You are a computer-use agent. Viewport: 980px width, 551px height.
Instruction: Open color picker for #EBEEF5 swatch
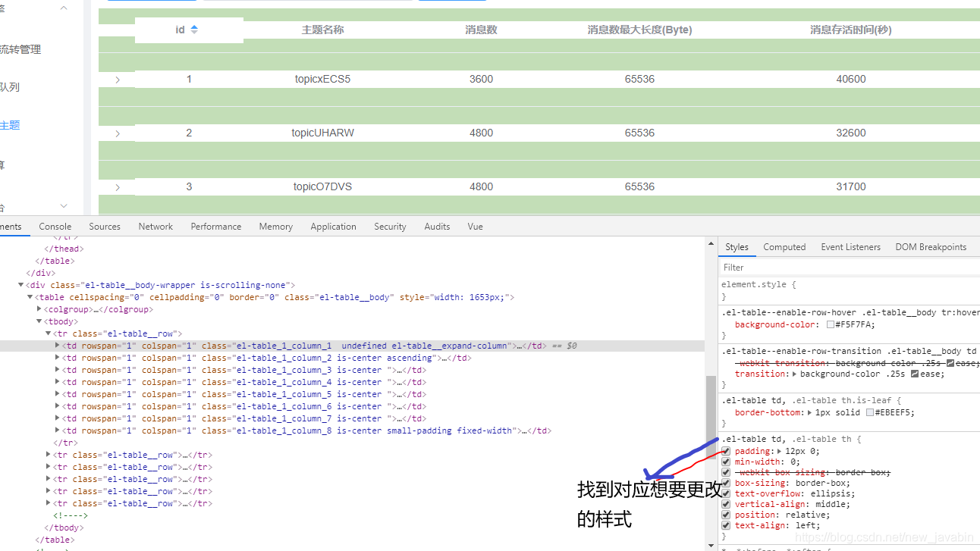pyautogui.click(x=869, y=412)
